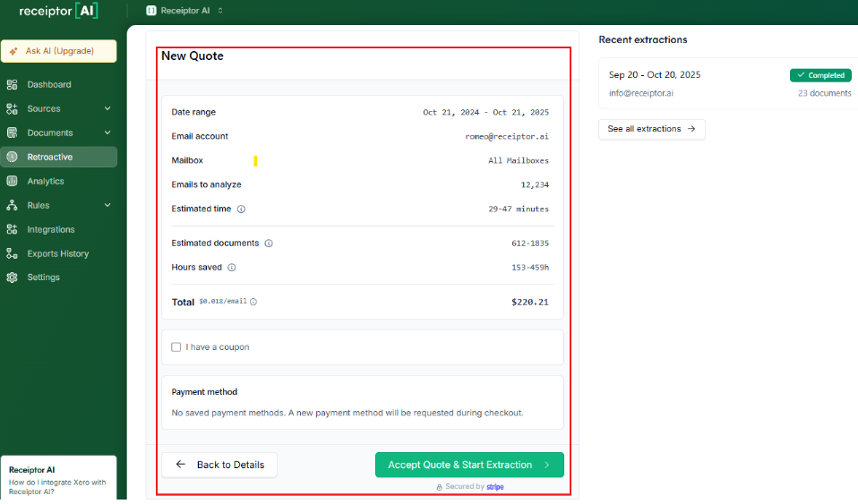Click the Total price-per-email info icon
Image resolution: width=858 pixels, height=504 pixels.
[x=253, y=302]
